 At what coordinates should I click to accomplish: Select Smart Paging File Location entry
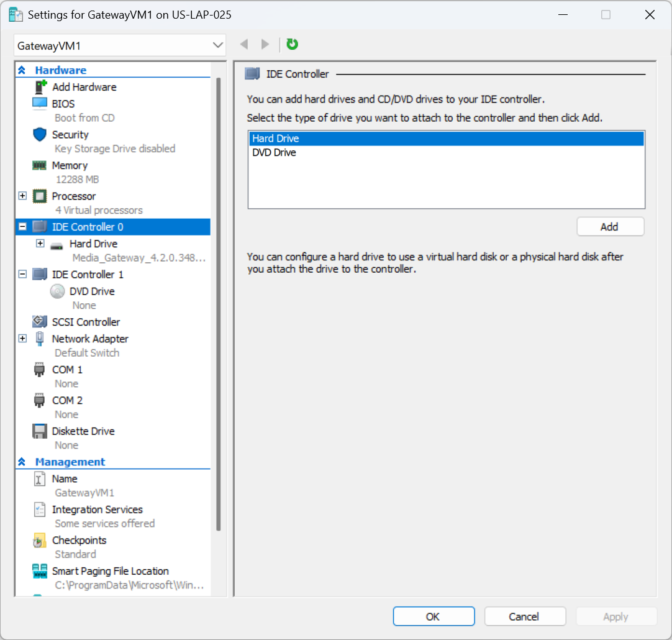pos(111,572)
